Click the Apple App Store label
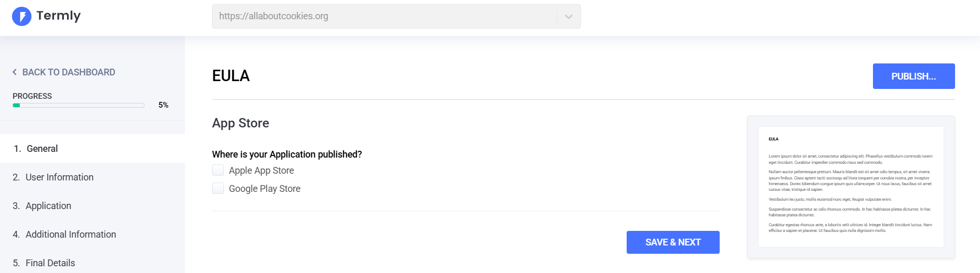980x273 pixels. click(261, 171)
